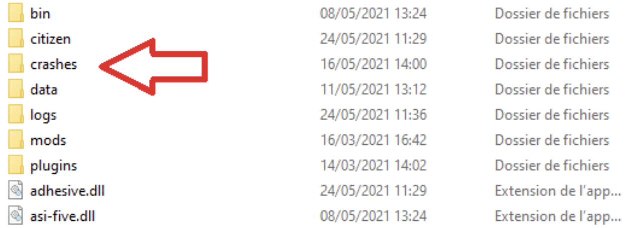The width and height of the screenshot is (644, 228).
Task: Click the adhesive.dll file icon
Action: pyautogui.click(x=16, y=191)
